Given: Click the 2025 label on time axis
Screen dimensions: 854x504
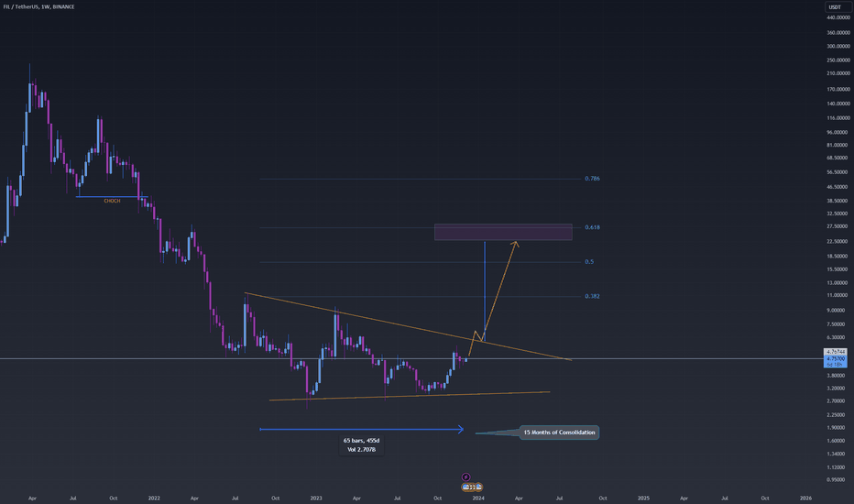Looking at the screenshot, I should click(643, 498).
